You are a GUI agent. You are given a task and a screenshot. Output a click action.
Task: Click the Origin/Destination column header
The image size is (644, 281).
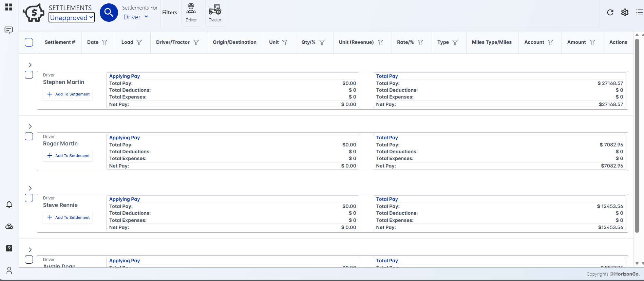click(234, 42)
